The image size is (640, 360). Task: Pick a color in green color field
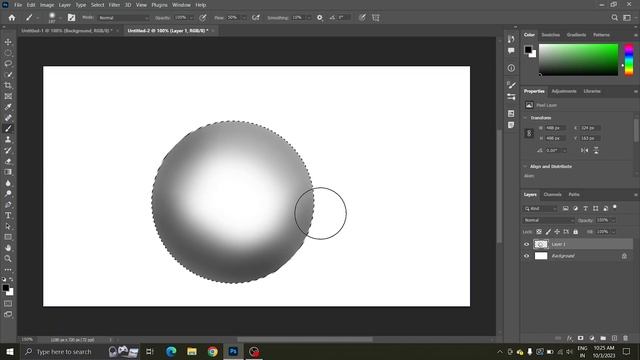click(578, 60)
